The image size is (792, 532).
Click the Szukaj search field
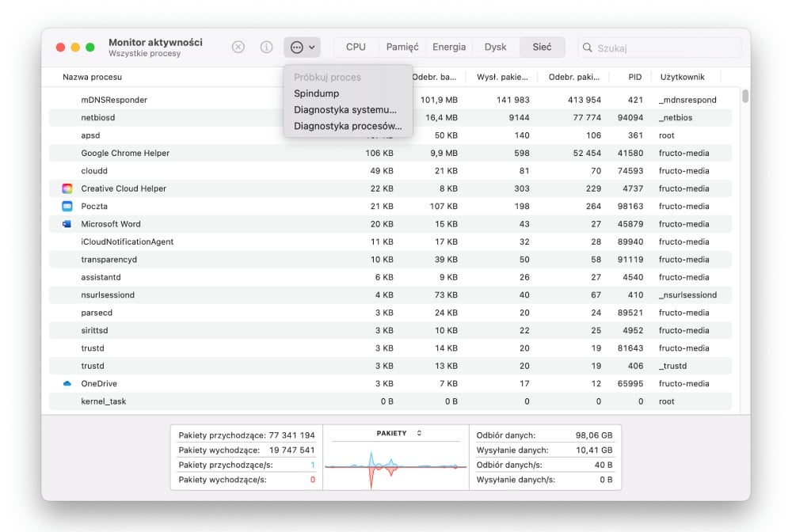[660, 47]
